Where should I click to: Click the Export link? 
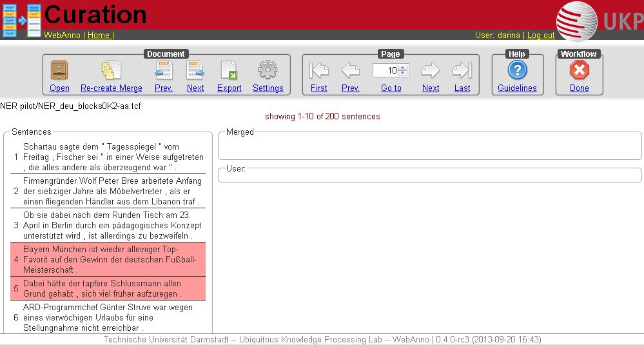pyautogui.click(x=229, y=88)
